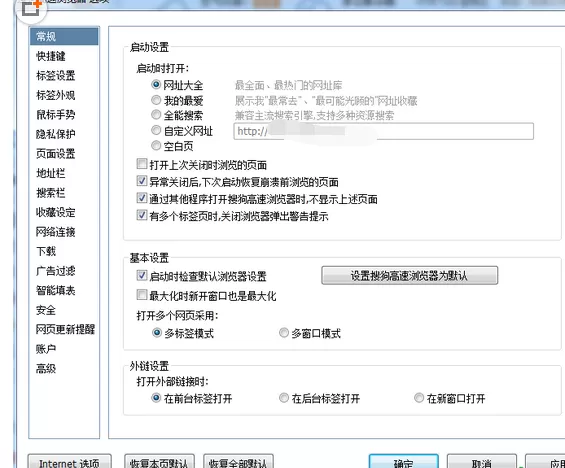The width and height of the screenshot is (565, 468).
Task: Select 搜索栏 in the sidebar
Action: coord(51,193)
